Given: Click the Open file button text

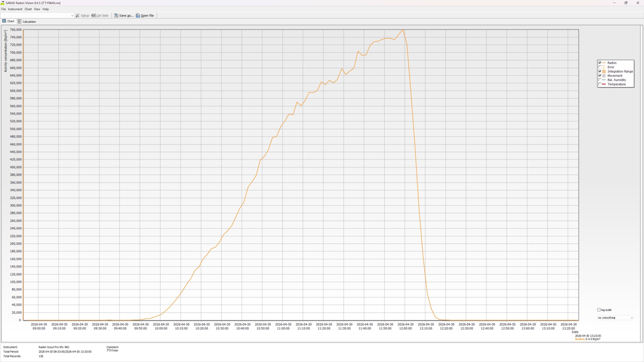Looking at the screenshot, I should [x=147, y=16].
